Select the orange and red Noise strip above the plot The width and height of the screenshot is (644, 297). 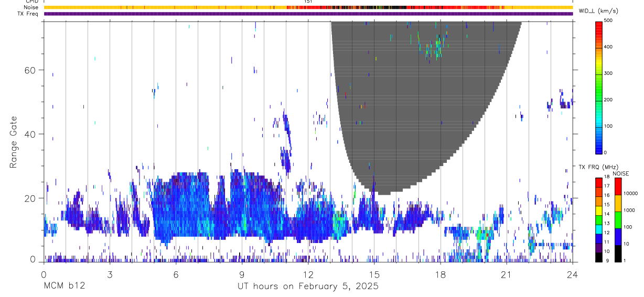point(308,8)
